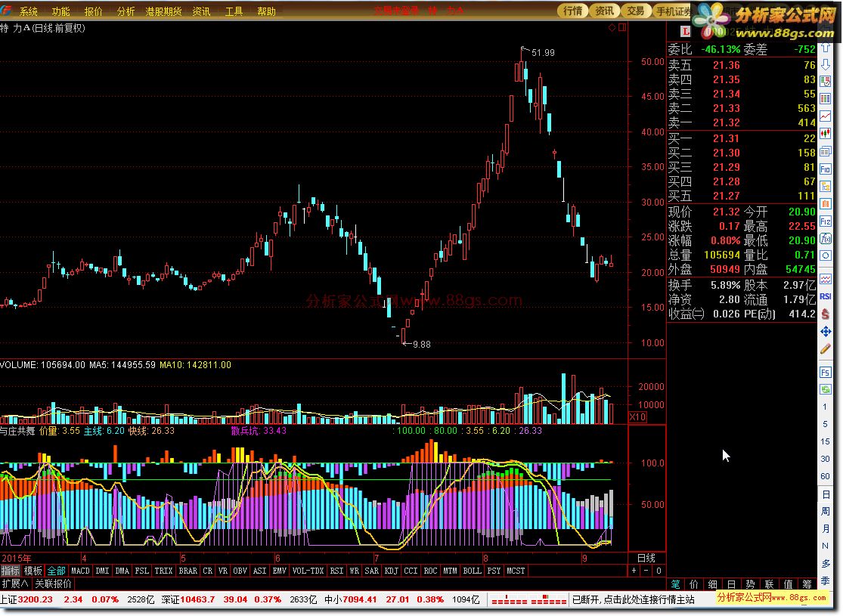Screen dimensions: 843x616
Task: Click the green refresh icon in sidebar
Action: [x=826, y=388]
